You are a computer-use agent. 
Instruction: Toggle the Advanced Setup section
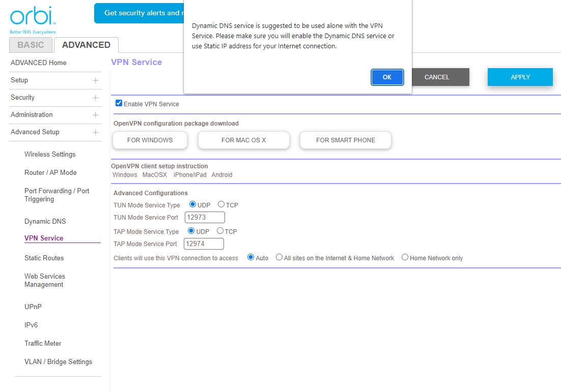point(95,132)
